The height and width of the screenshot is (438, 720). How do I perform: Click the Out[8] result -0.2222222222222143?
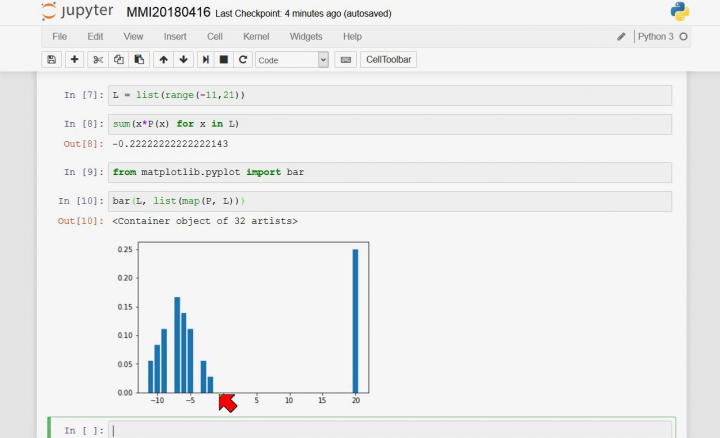[170, 144]
